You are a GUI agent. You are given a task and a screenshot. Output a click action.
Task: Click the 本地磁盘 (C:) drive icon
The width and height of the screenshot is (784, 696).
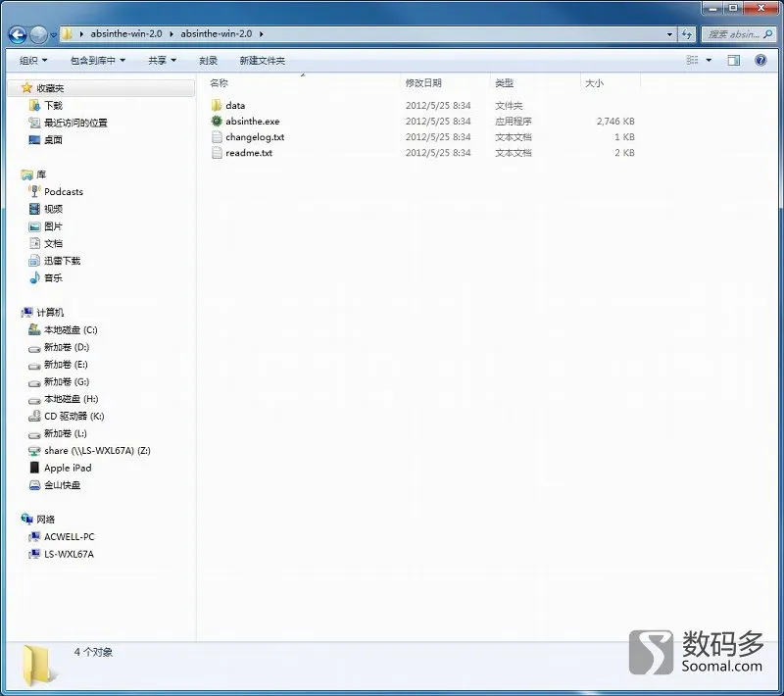pyautogui.click(x=34, y=329)
